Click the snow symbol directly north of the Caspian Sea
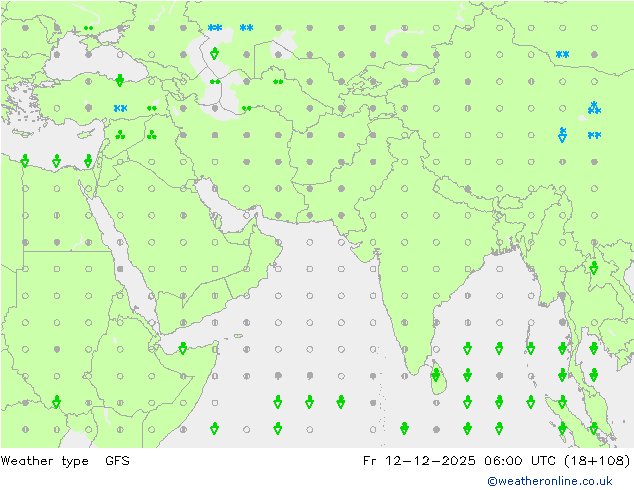This screenshot has width=634, height=490. (215, 27)
